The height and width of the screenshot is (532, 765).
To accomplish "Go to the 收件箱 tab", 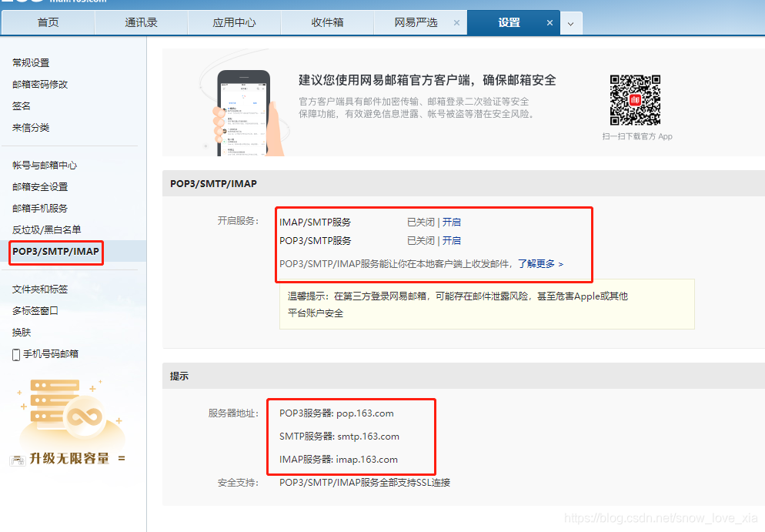I will point(327,23).
